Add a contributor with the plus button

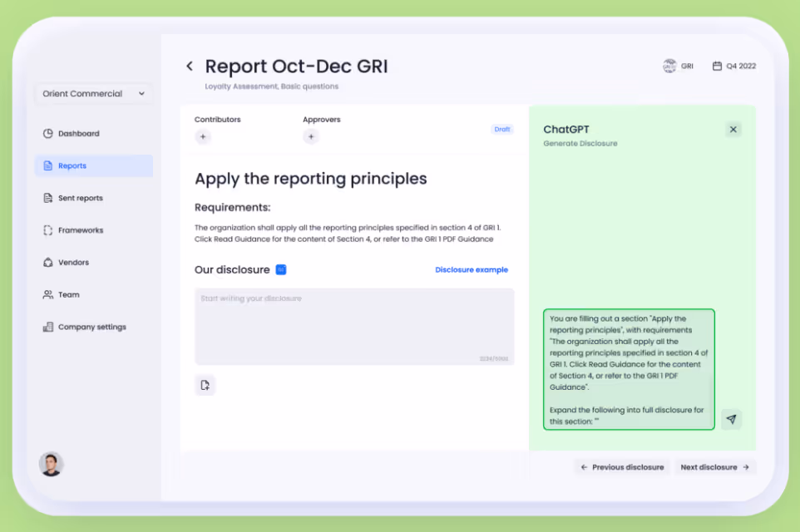[x=203, y=136]
